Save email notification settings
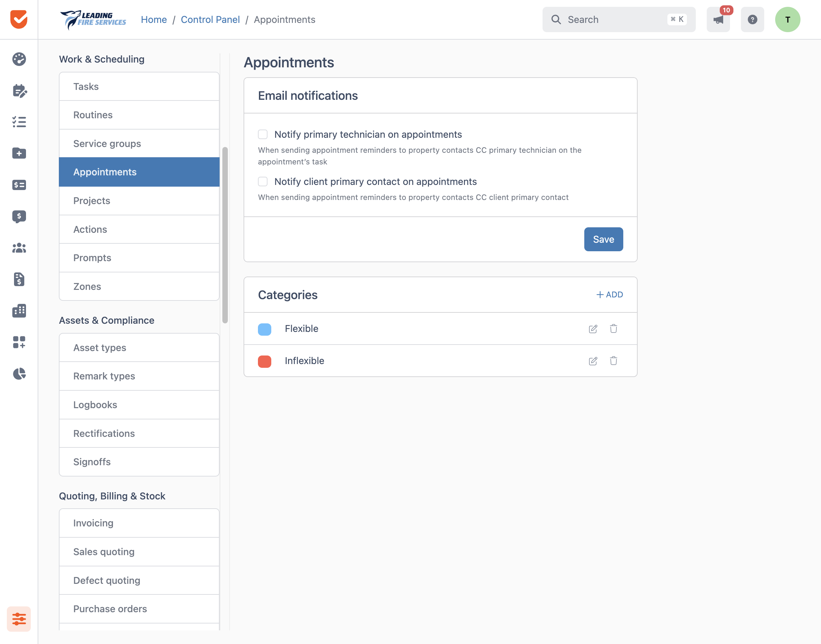The image size is (821, 644). 603,239
